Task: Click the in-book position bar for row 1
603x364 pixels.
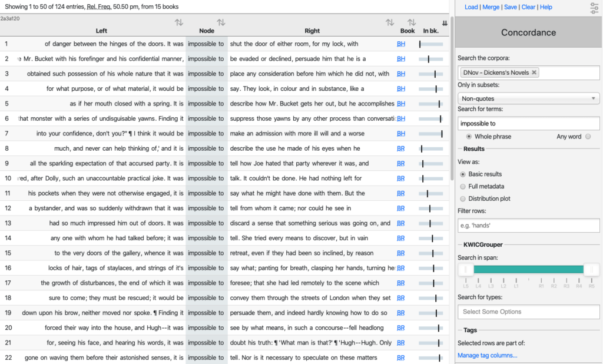Action: (430, 44)
